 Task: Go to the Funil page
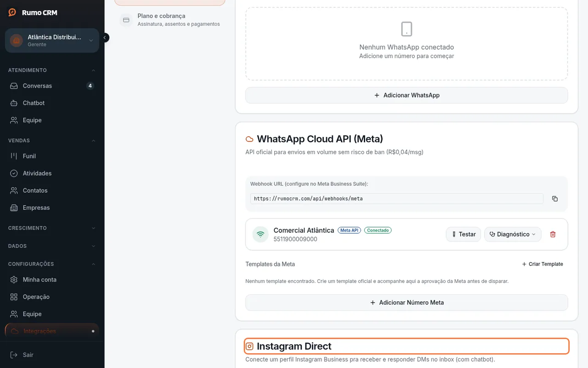[x=52, y=156]
